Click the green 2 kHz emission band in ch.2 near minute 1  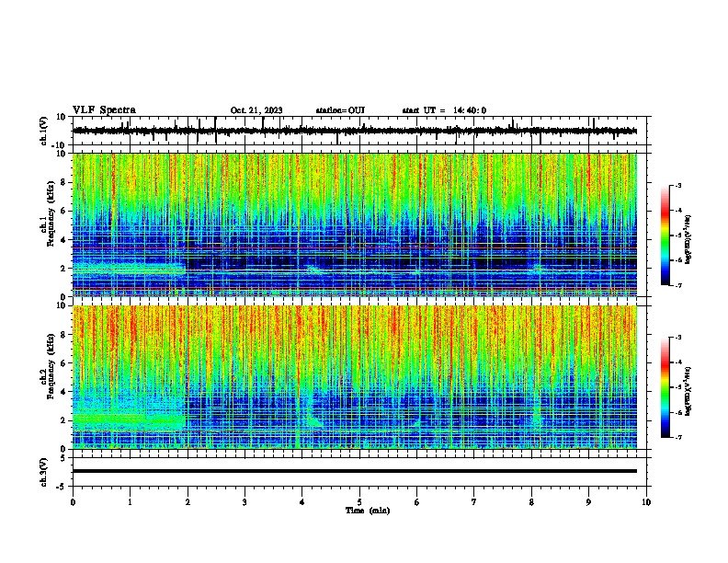click(x=129, y=419)
